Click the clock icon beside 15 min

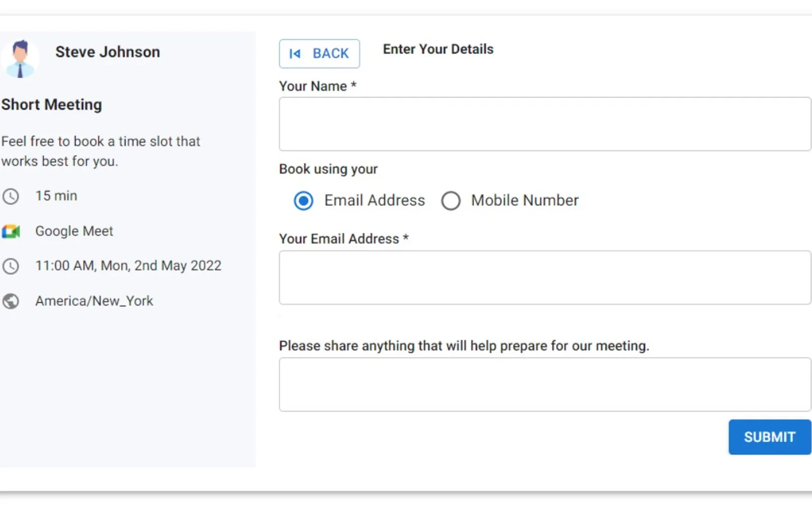tap(11, 196)
